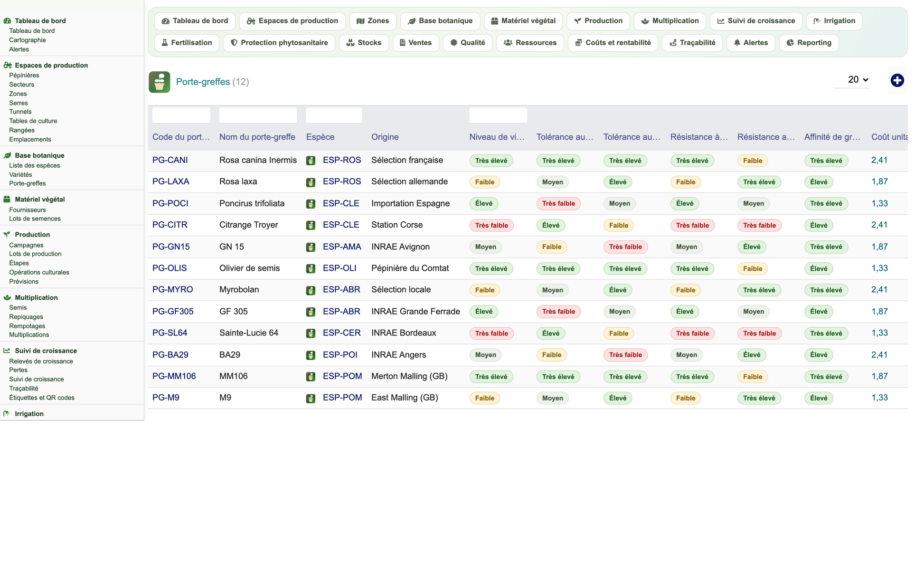Screen dimensions: 924x572
Task: Open Irrigation section in sidebar
Action: [29, 414]
